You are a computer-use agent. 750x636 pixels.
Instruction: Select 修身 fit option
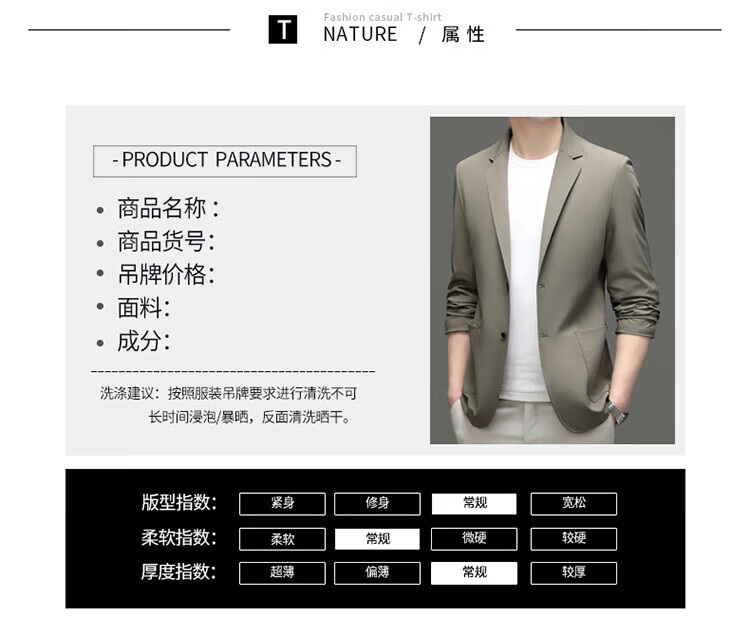coord(377,504)
